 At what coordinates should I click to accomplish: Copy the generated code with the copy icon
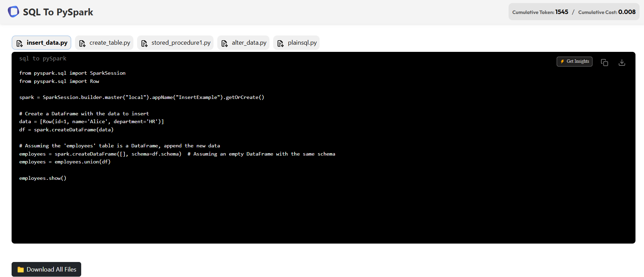(x=604, y=62)
